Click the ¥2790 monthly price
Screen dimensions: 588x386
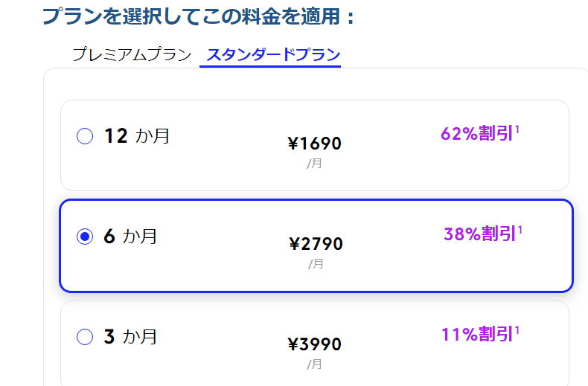pos(316,244)
